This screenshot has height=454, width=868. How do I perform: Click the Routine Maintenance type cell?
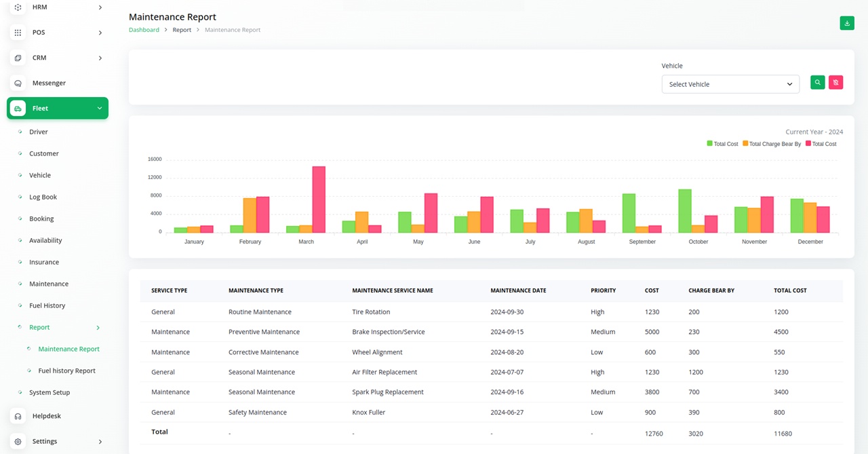[260, 312]
